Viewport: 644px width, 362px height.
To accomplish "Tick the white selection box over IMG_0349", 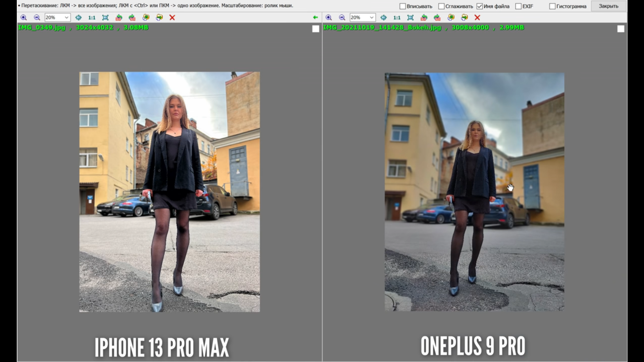I will coord(316,29).
